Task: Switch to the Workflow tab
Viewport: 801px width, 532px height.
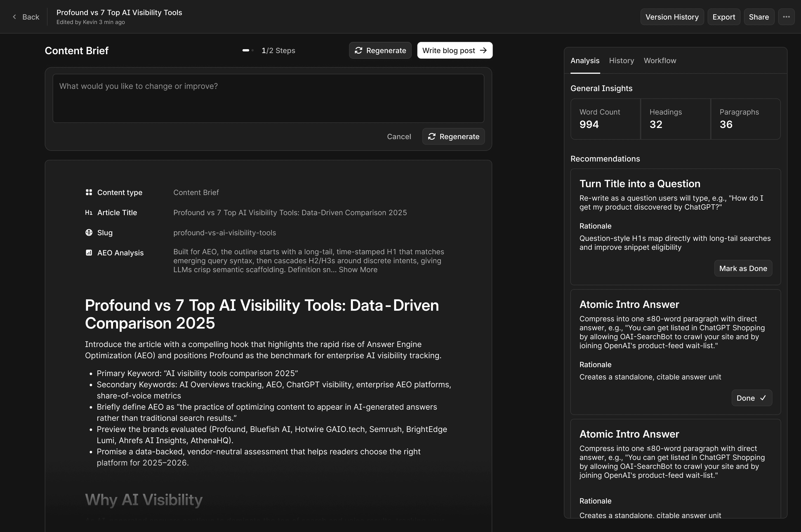Action: pos(659,61)
